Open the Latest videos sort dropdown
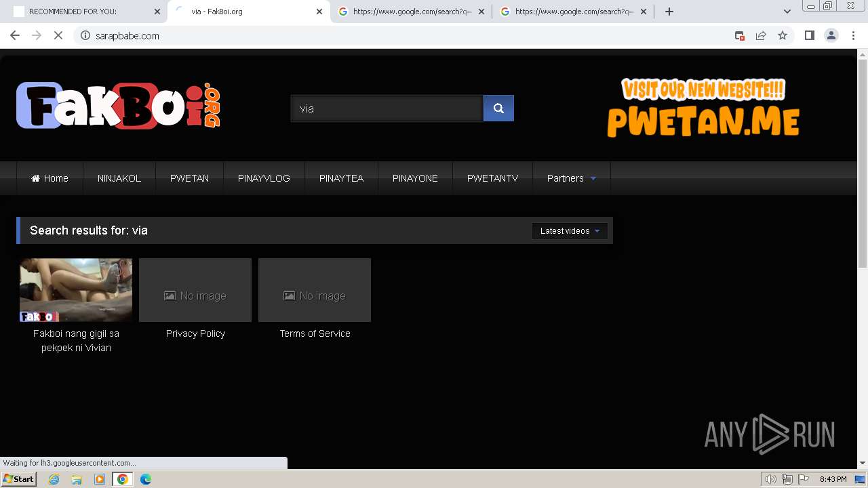 click(570, 231)
